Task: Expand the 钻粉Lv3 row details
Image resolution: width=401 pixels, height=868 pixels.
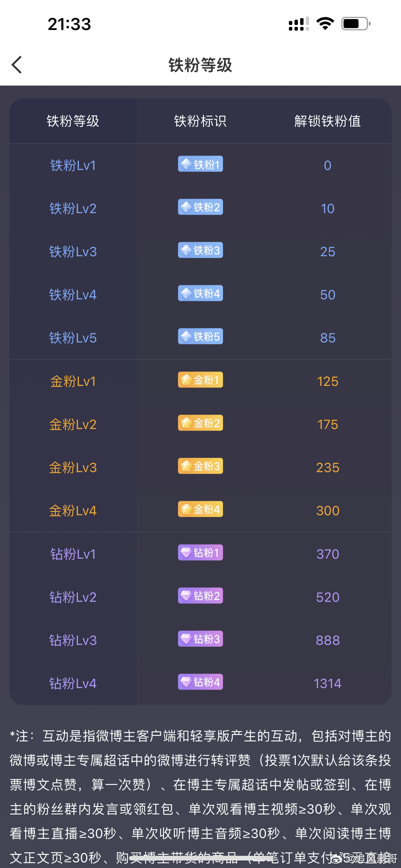Action: click(x=73, y=640)
